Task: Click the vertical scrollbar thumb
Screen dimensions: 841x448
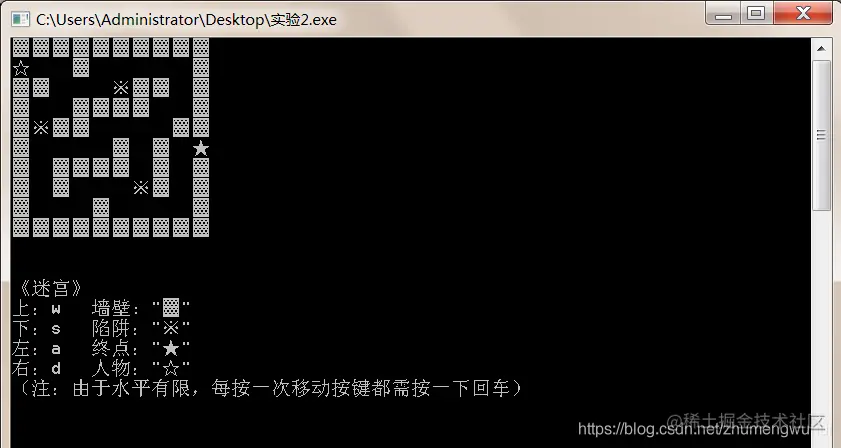Action: tap(821, 135)
